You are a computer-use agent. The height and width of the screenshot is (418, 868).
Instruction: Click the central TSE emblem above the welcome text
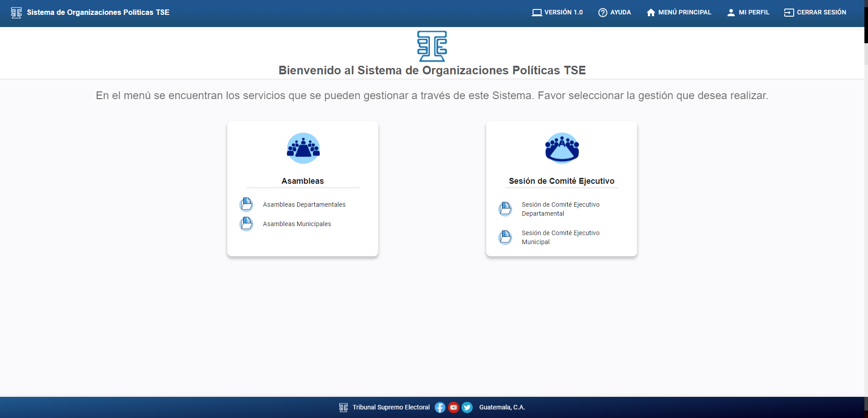(432, 45)
